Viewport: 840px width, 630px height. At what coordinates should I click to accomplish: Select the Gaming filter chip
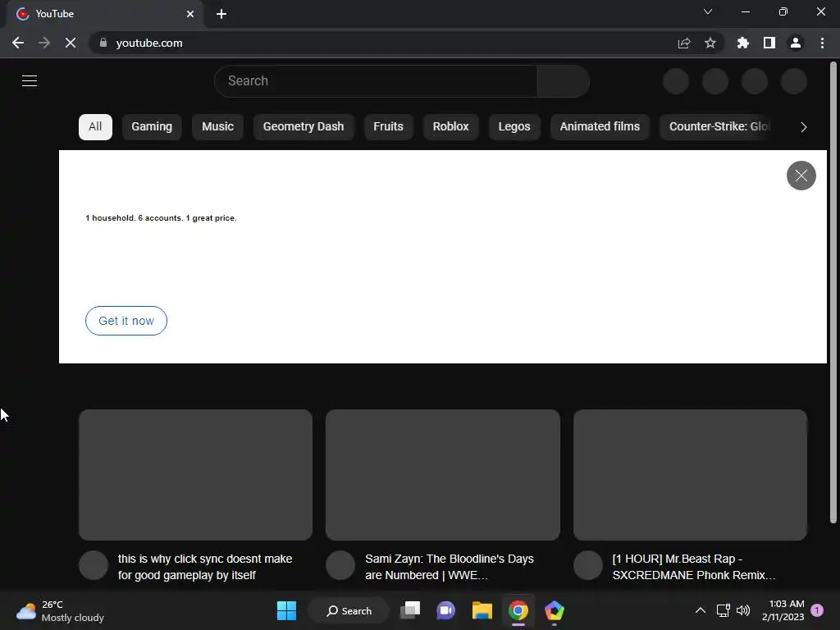point(152,127)
